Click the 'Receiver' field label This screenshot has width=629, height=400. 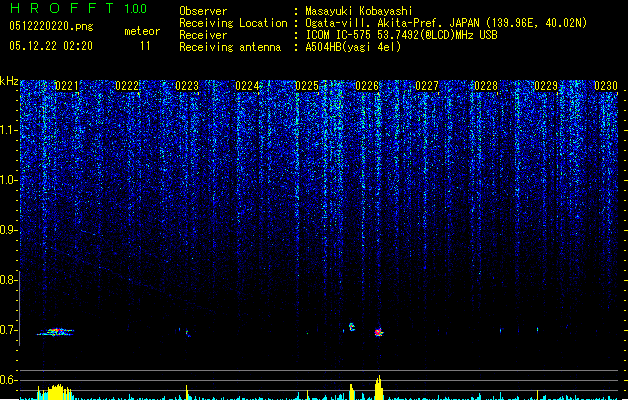203,35
